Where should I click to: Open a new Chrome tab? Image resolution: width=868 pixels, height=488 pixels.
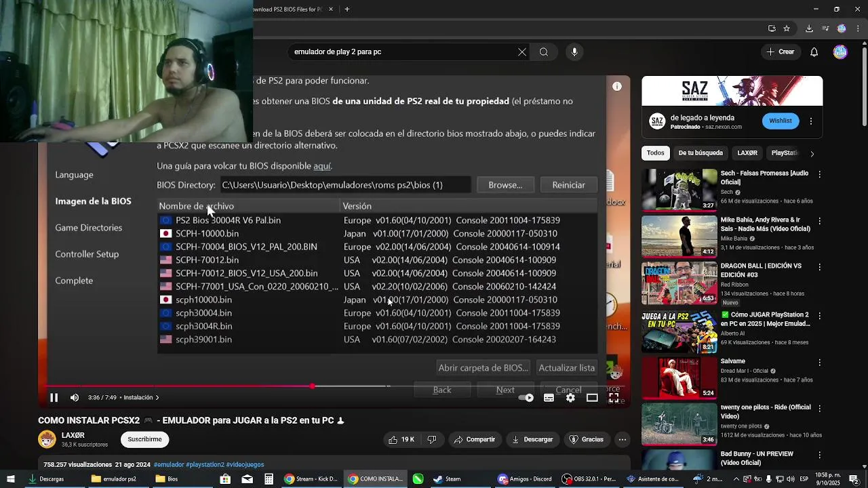(x=347, y=9)
